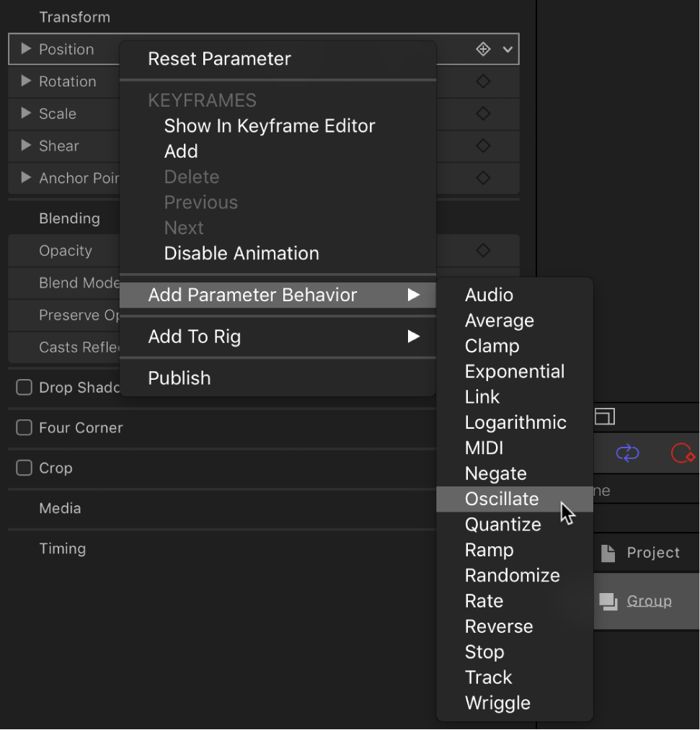This screenshot has width=700, height=730.
Task: Enable the Drop Shadow checkbox
Action: pyautogui.click(x=23, y=387)
